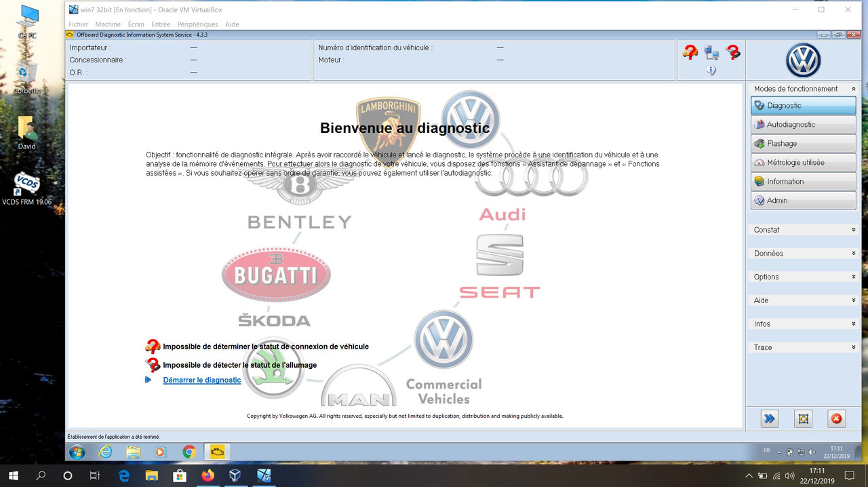Open Windows 10 search magnifier
Screen dimensions: 868x487
(41, 475)
